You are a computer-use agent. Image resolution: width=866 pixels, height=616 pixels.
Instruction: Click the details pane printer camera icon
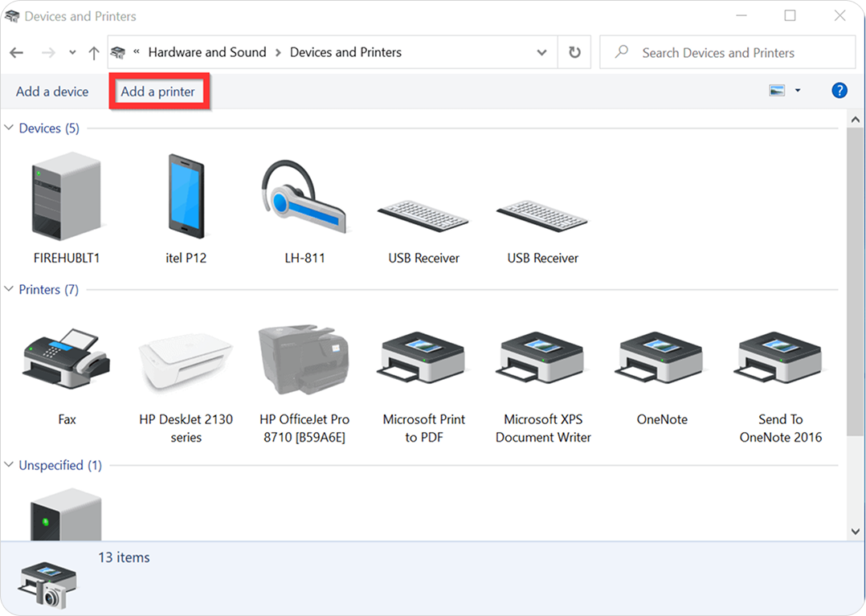[x=48, y=585]
